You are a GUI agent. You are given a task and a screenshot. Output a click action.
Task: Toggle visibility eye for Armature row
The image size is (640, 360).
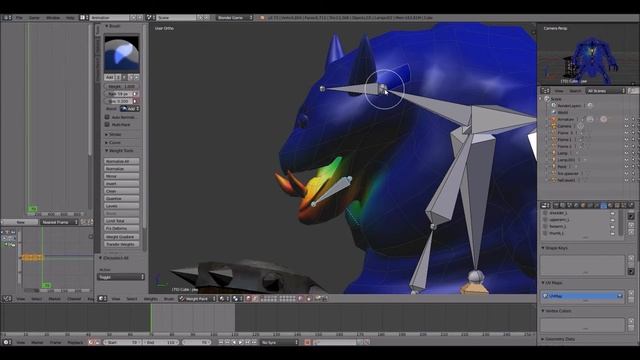pyautogui.click(x=627, y=119)
